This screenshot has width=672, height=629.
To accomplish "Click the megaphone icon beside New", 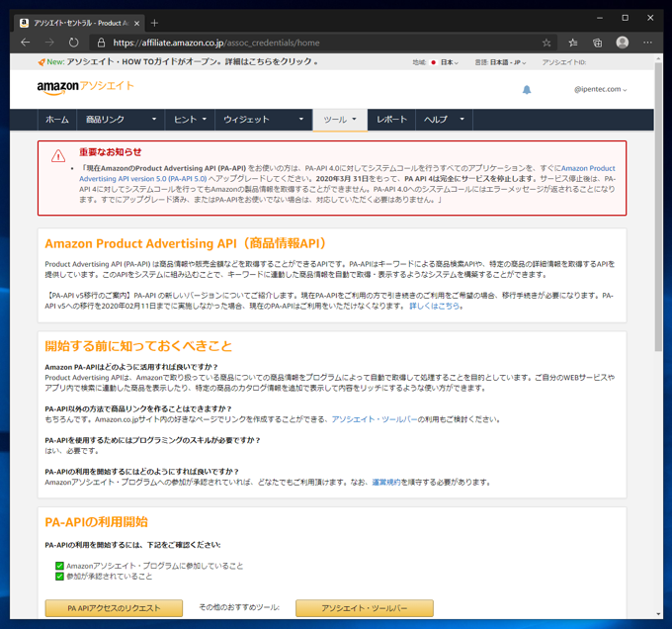I will 42,62.
